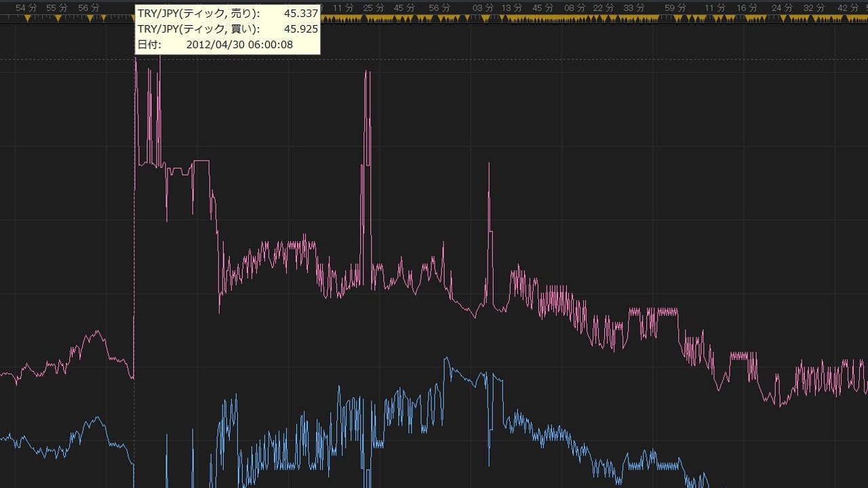This screenshot has width=868, height=488.
Task: Click the 54 分 time axis label
Action: coord(26,7)
